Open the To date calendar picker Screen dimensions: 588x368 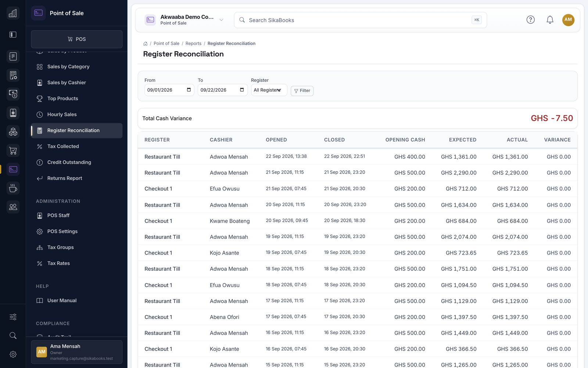pyautogui.click(x=242, y=90)
